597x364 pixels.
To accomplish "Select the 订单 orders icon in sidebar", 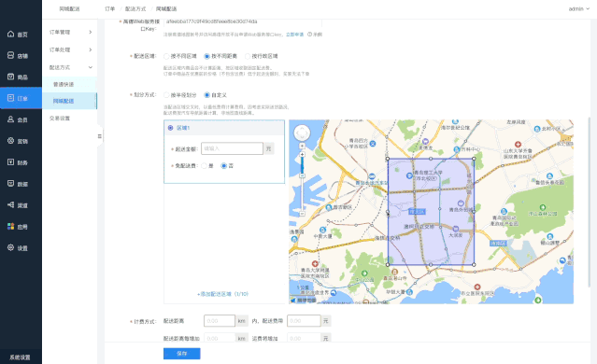I will (x=10, y=98).
